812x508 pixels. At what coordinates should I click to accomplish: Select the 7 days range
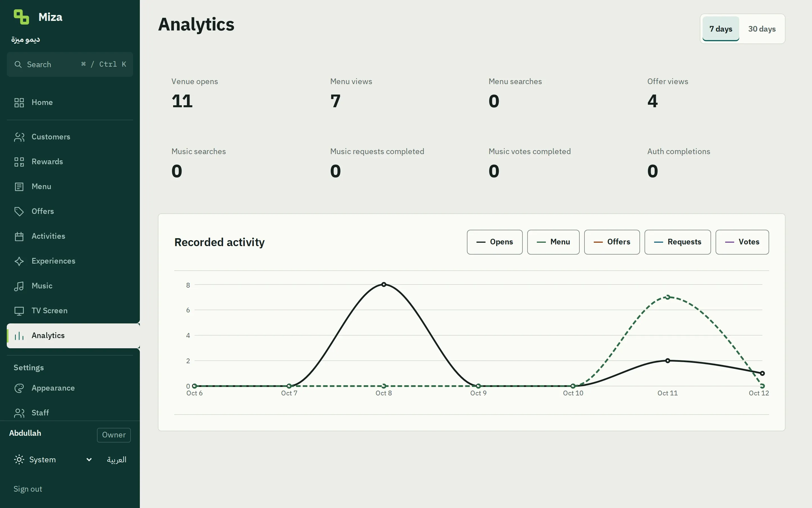tap(721, 29)
